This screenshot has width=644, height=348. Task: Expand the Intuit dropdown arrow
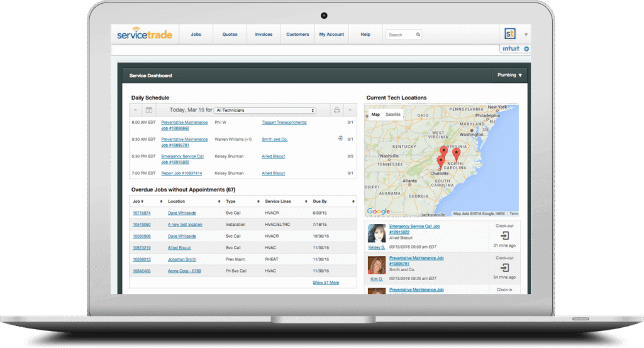tap(526, 48)
